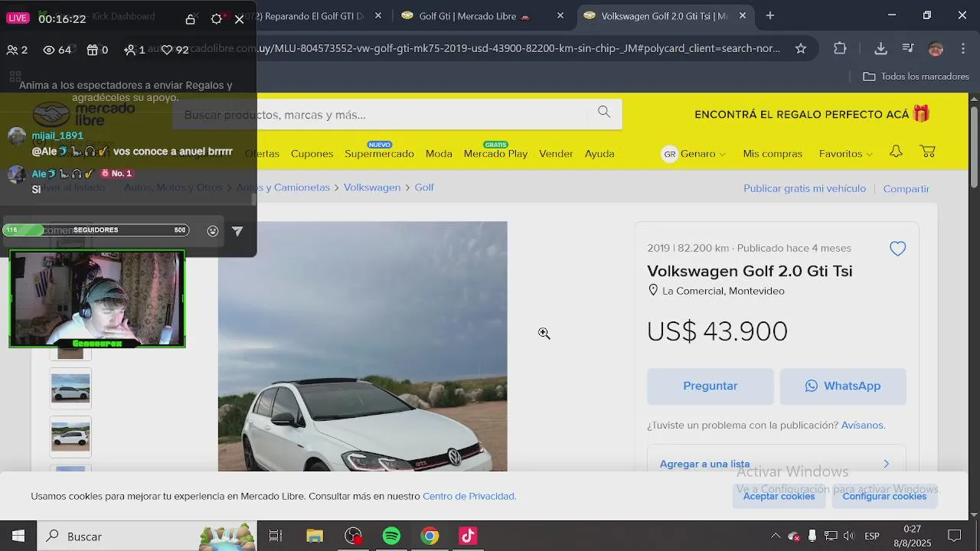The image size is (980, 551).
Task: Open mijail_1891's chat avatar
Action: (17, 136)
